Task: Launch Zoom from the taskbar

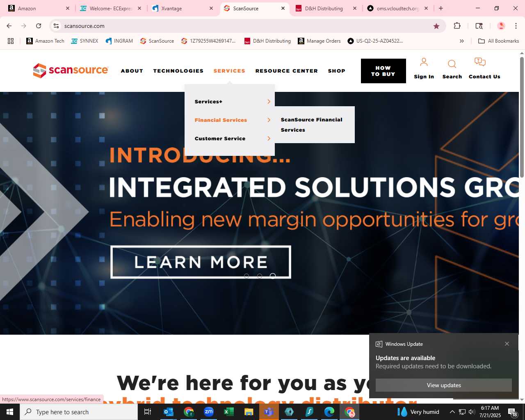Action: 209,412
